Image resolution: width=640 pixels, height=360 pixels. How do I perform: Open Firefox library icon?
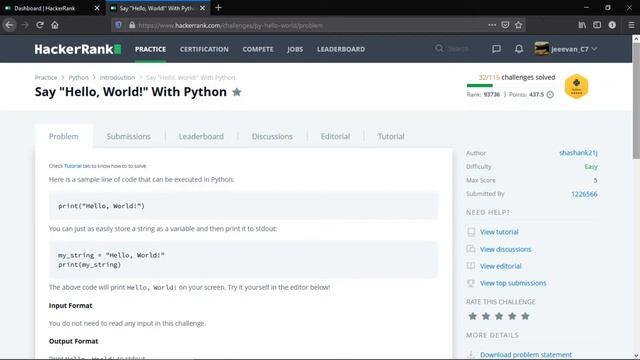[x=582, y=25]
